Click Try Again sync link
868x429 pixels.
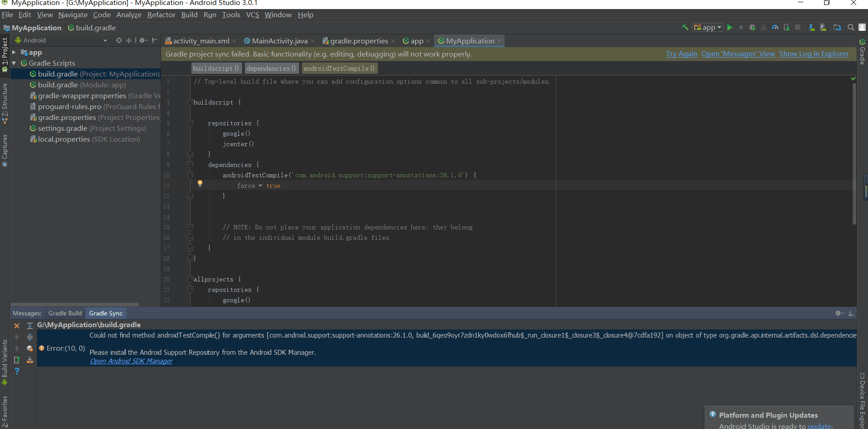pyautogui.click(x=682, y=54)
